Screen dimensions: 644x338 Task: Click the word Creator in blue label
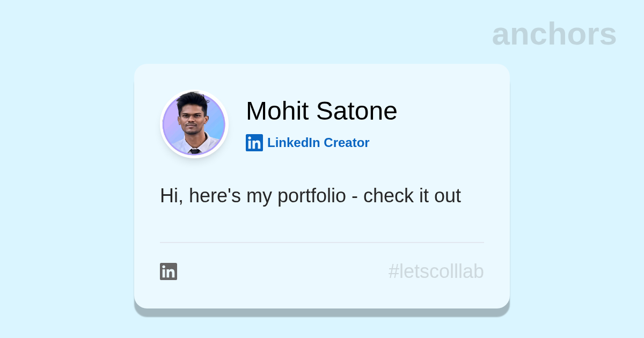tap(346, 143)
